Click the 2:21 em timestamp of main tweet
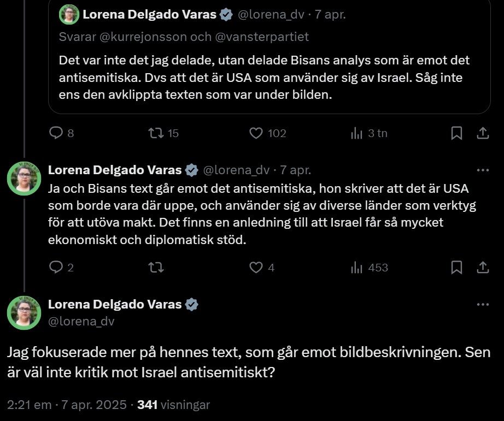Screen dimensions: 504x421 27,405
